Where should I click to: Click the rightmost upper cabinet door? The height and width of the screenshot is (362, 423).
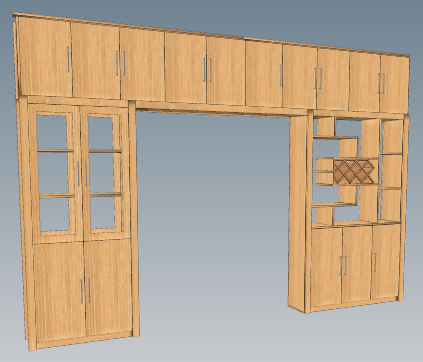coord(394,84)
